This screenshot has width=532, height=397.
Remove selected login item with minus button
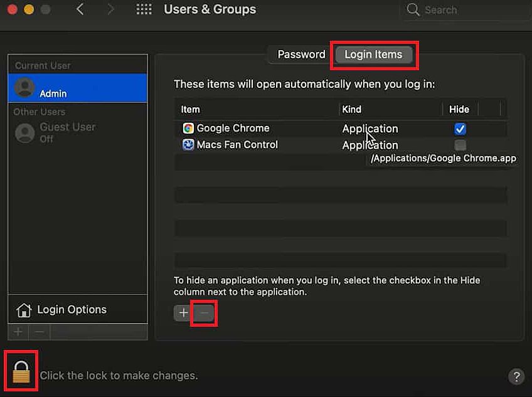(205, 313)
